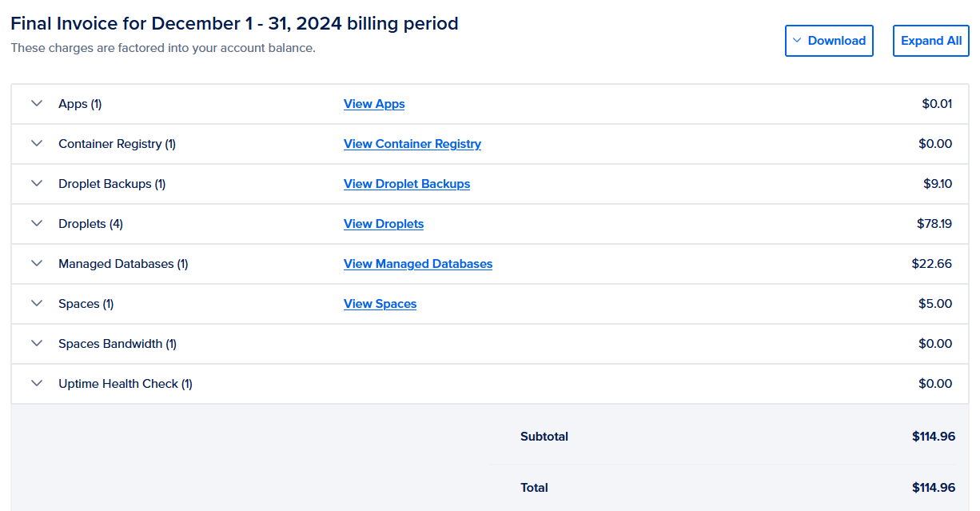Expand Uptime Health Check chevron
Screen dimensions: 980x511
pyautogui.click(x=36, y=384)
